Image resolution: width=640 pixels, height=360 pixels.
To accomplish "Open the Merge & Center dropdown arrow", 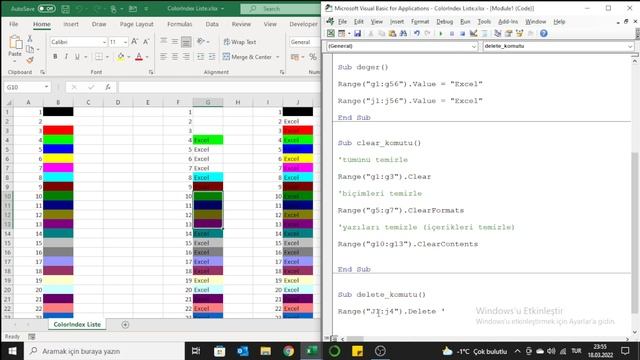I will pos(278,57).
